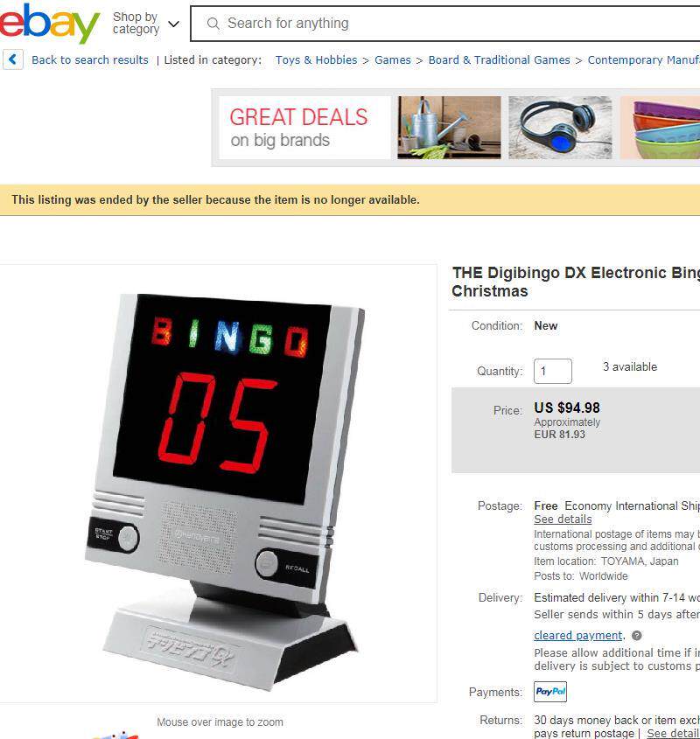Open the watering can deal image

click(449, 128)
